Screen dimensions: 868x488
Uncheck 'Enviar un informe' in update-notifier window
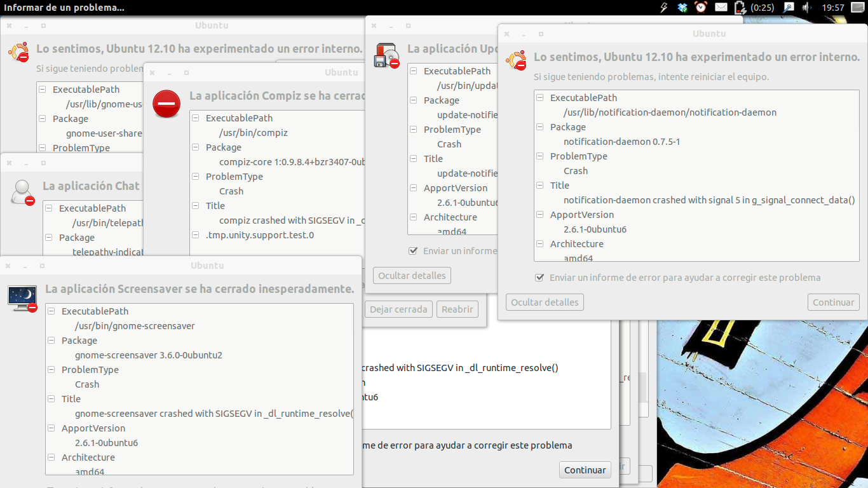pos(414,251)
